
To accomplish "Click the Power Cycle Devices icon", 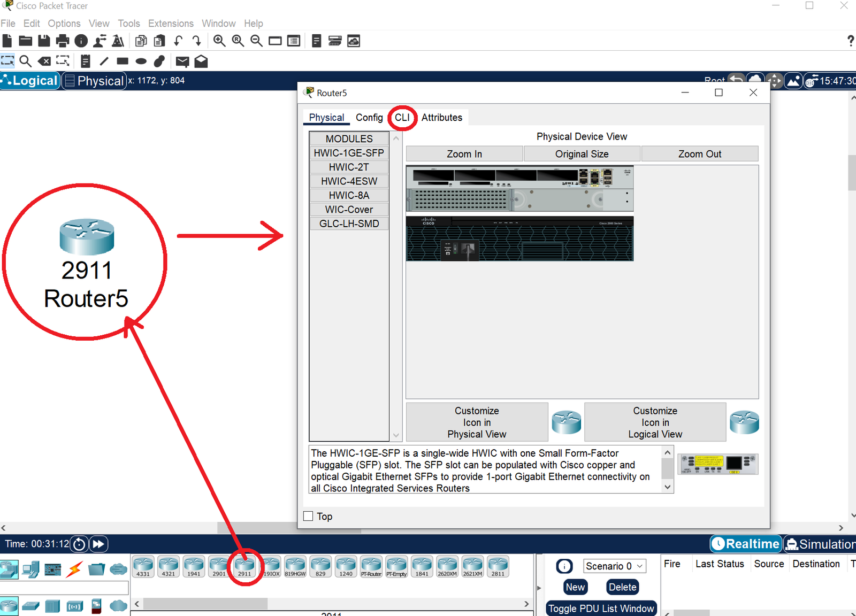I will click(x=79, y=544).
